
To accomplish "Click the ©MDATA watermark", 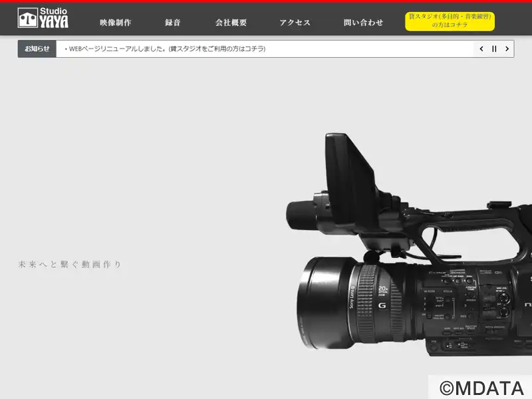I will (x=481, y=388).
